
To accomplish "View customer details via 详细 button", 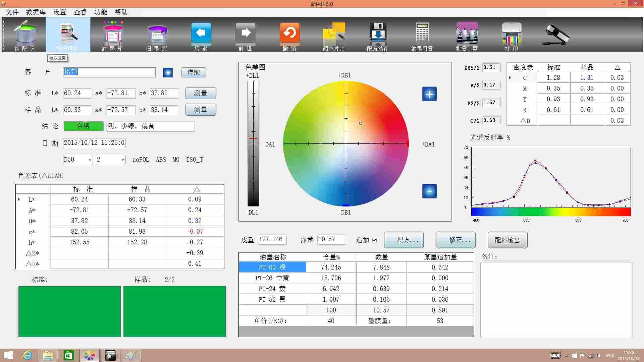I will click(x=194, y=72).
